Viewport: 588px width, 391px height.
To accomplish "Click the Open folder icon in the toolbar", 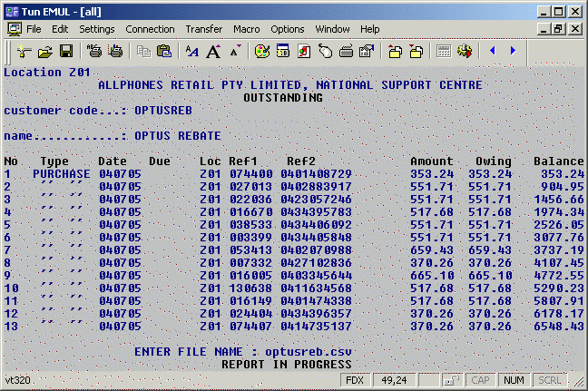I will pyautogui.click(x=44, y=51).
